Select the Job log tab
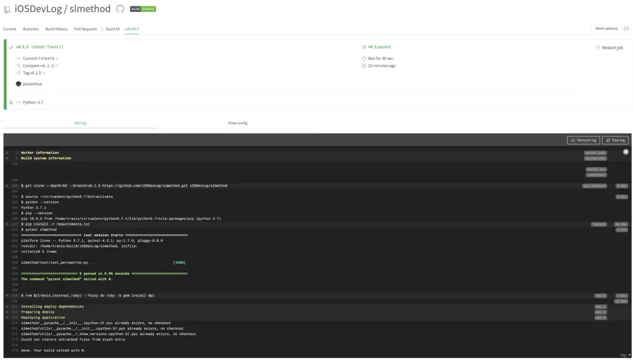This screenshot has width=634, height=364. 80,123
